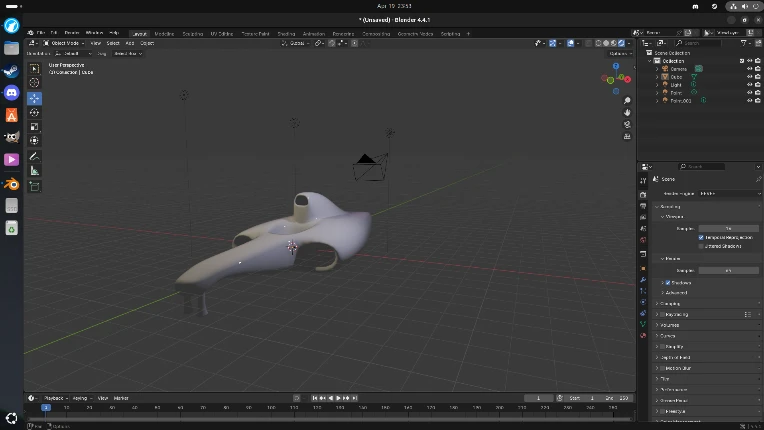Activate the Move tool
Screen dimensions: 764x430
(x=34, y=98)
